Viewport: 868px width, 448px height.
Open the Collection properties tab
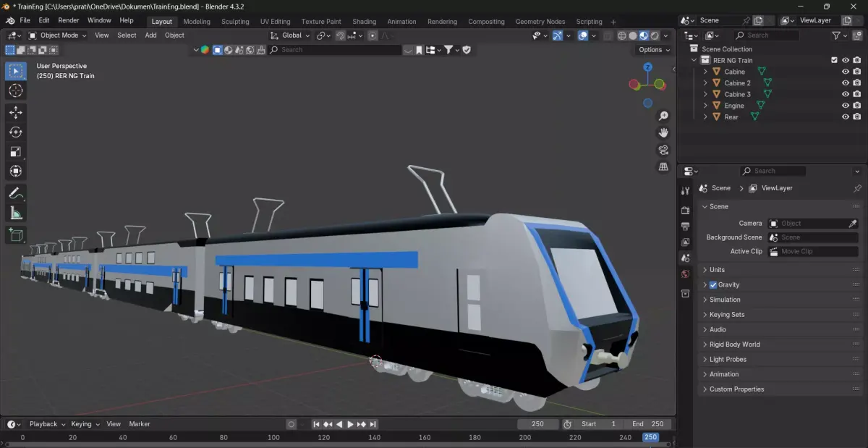685,293
